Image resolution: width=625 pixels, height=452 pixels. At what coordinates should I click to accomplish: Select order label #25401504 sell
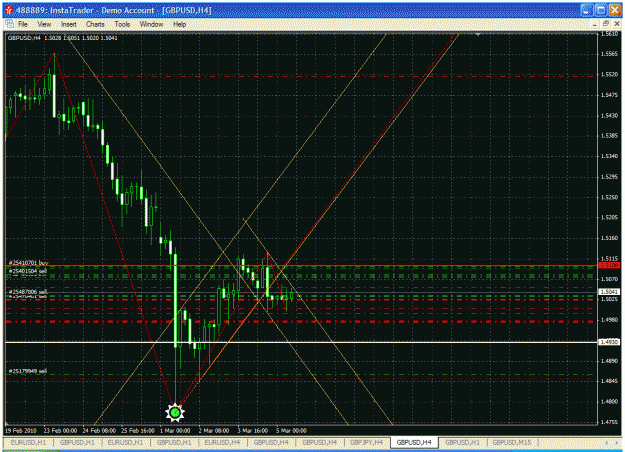(28, 271)
